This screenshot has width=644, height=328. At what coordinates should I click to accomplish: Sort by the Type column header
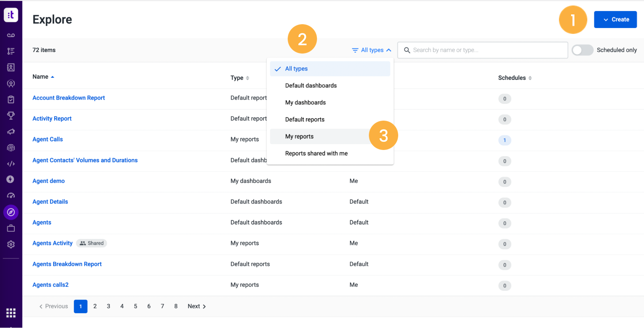click(240, 78)
